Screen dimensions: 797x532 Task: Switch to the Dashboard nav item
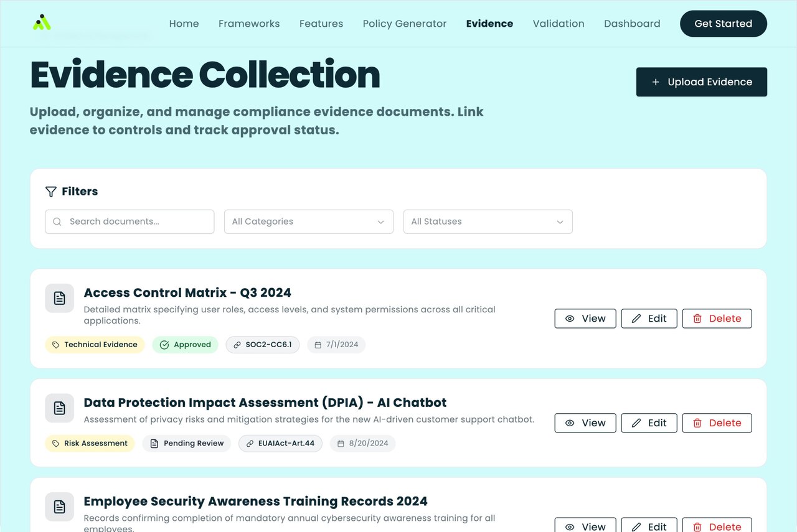click(632, 24)
